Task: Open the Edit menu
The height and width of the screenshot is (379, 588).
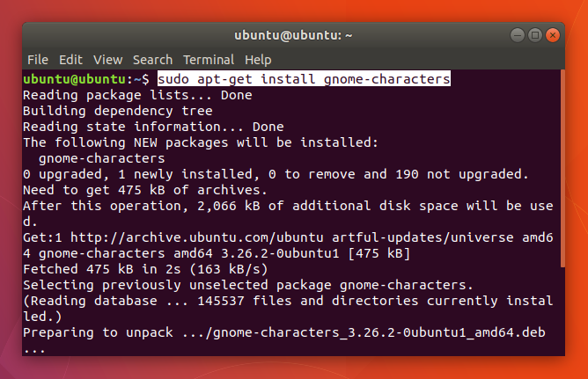Action: pos(70,60)
